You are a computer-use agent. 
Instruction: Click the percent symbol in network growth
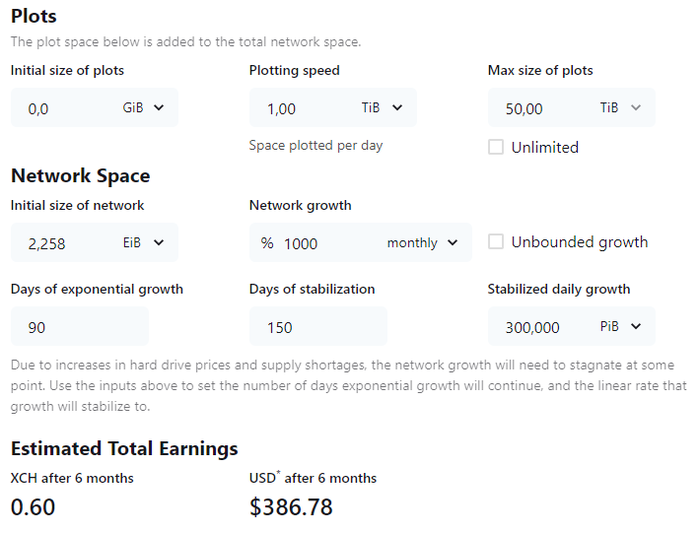click(267, 243)
